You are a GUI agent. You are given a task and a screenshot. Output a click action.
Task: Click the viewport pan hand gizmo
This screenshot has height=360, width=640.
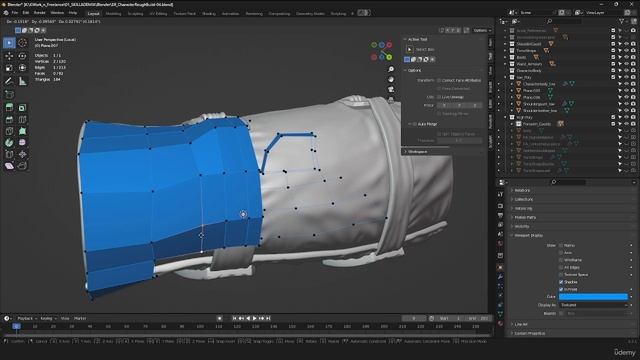click(391, 79)
